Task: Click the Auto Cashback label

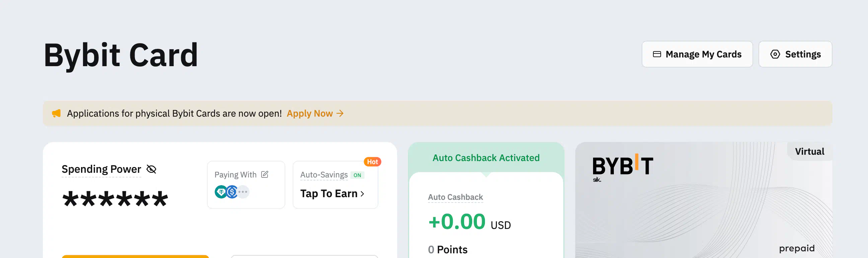Action: click(x=455, y=197)
